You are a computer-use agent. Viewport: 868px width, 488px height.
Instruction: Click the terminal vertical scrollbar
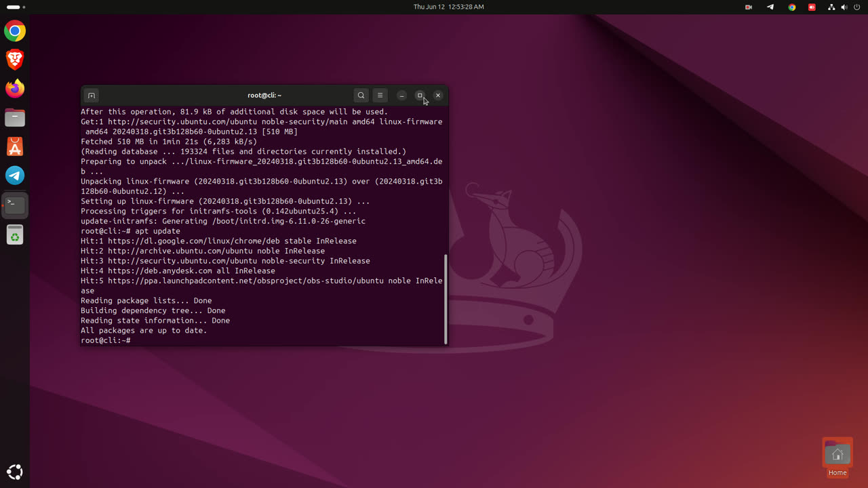click(x=446, y=299)
